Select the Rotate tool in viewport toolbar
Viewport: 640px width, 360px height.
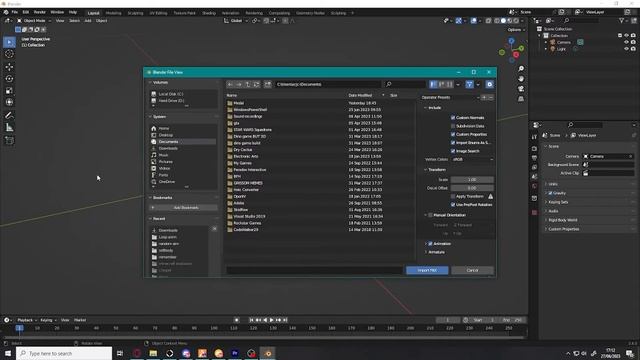point(9,78)
